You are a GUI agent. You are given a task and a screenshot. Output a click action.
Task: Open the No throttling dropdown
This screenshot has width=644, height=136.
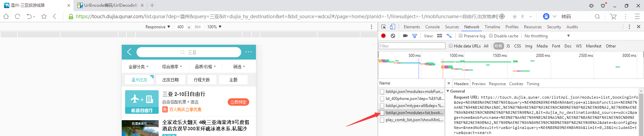coord(547,36)
